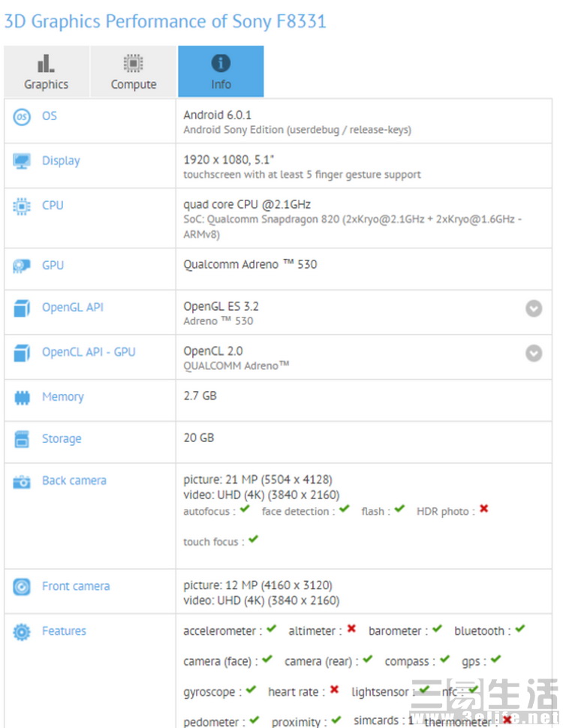Image resolution: width=563 pixels, height=728 pixels.
Task: Click the bluetooth checkmark
Action: (x=519, y=629)
